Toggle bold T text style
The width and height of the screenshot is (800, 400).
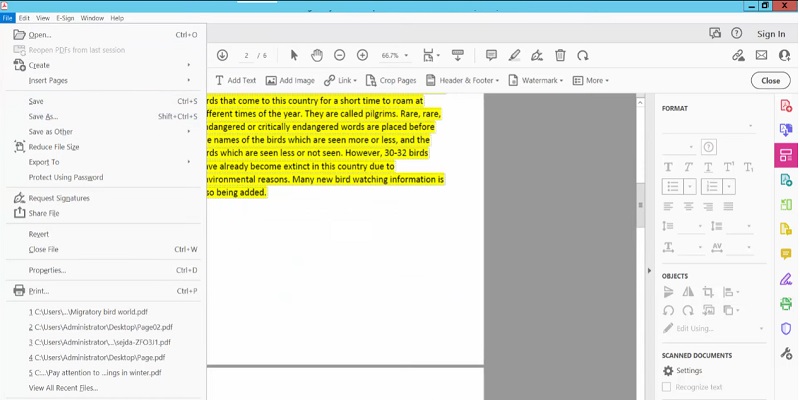(x=668, y=167)
